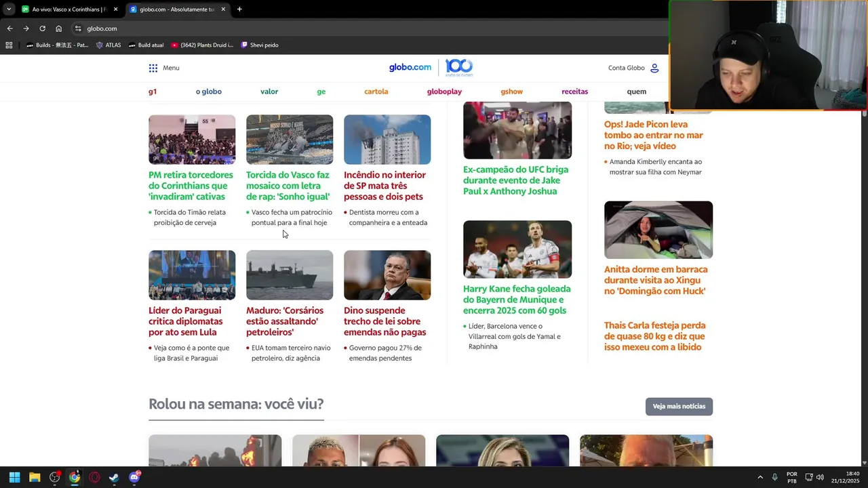Click the Veja mais notícias button
Screen dimensions: 868x488
point(679,407)
